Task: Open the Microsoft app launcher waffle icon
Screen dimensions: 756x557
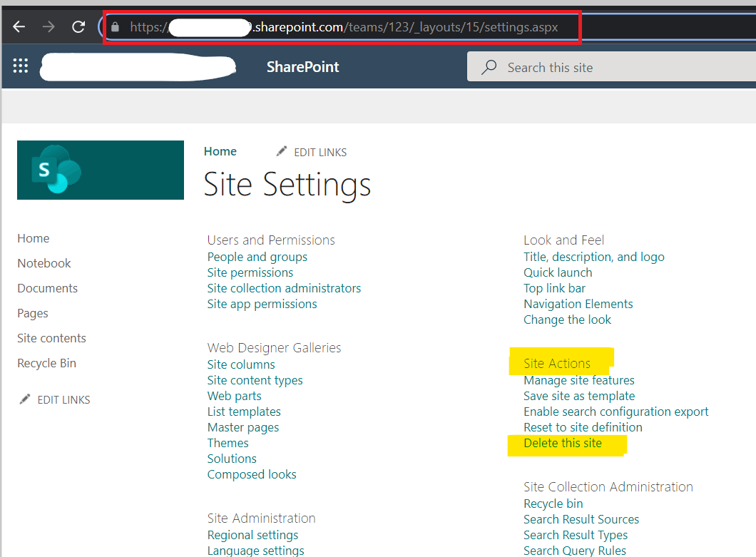Action: click(x=20, y=66)
